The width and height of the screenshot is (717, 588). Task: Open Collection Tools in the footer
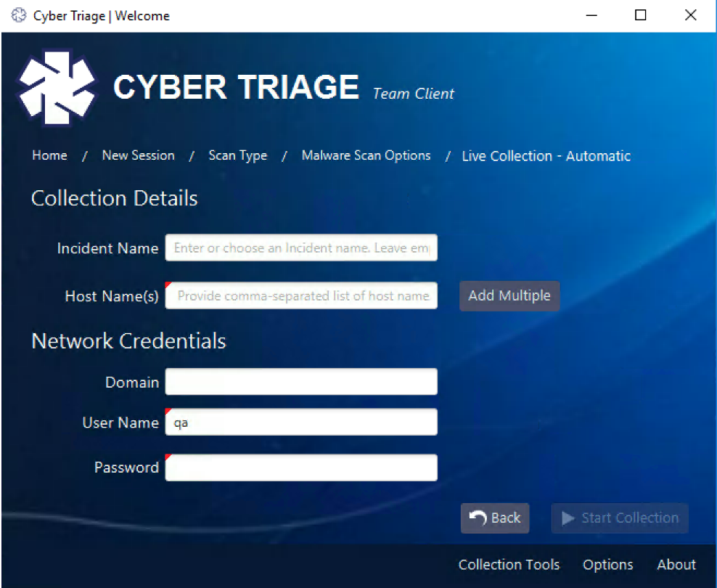pos(509,565)
